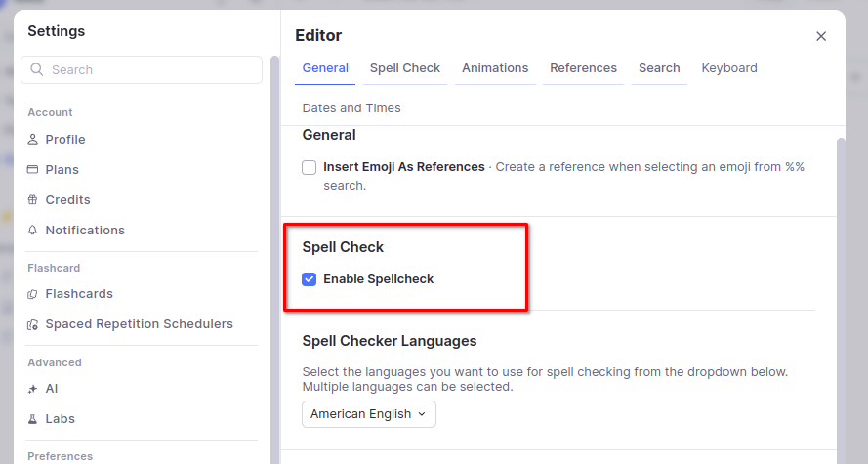Screen dimensions: 868x464
Task: Open the Search tab in Editor
Action: click(659, 68)
